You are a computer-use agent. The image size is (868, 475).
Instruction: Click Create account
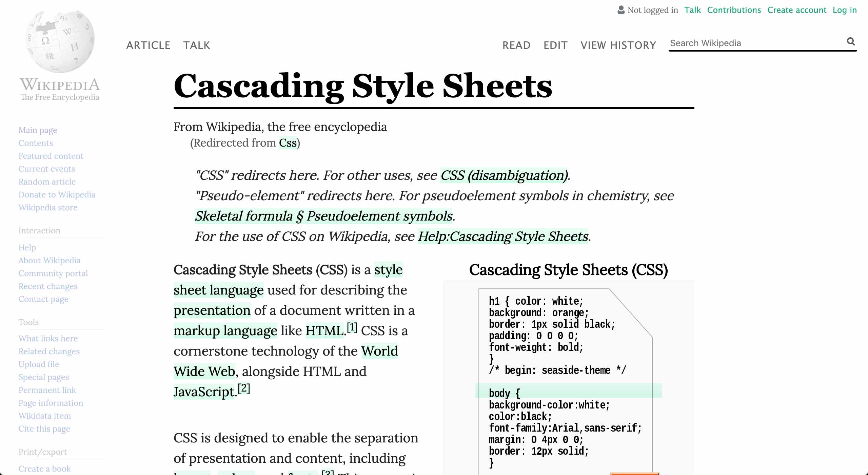pos(797,10)
